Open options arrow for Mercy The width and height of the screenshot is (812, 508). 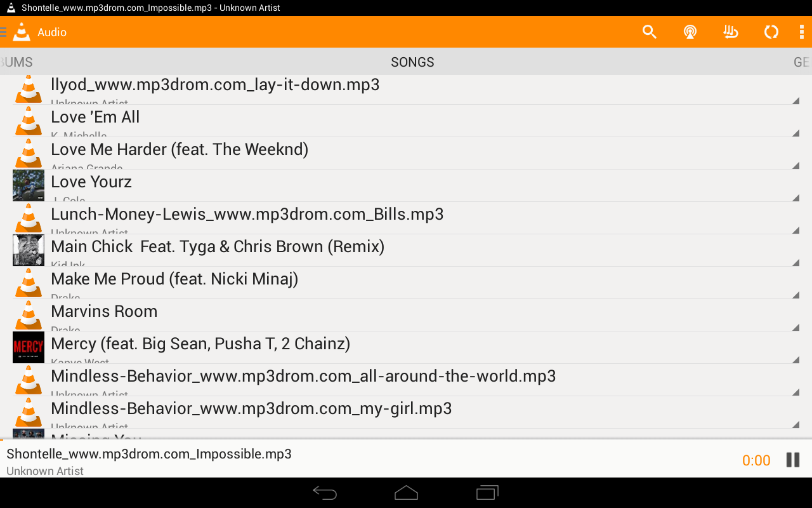coord(796,359)
